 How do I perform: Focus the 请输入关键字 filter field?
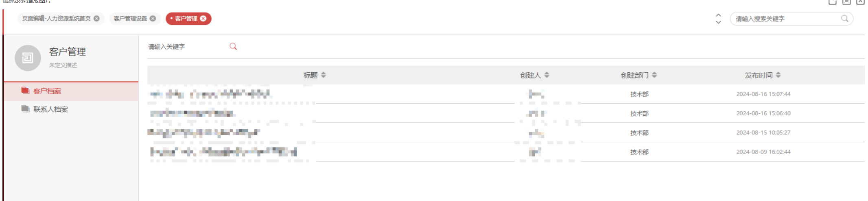(x=185, y=47)
